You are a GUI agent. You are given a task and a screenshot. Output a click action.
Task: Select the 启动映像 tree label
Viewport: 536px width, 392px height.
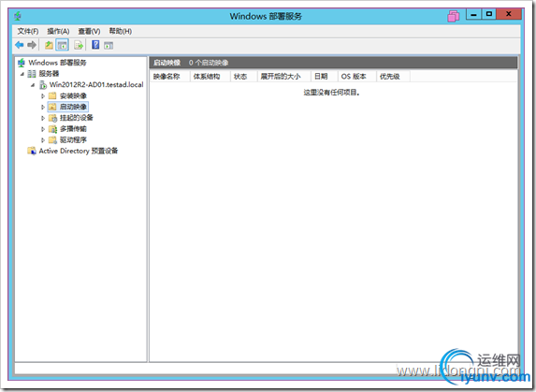pyautogui.click(x=73, y=107)
